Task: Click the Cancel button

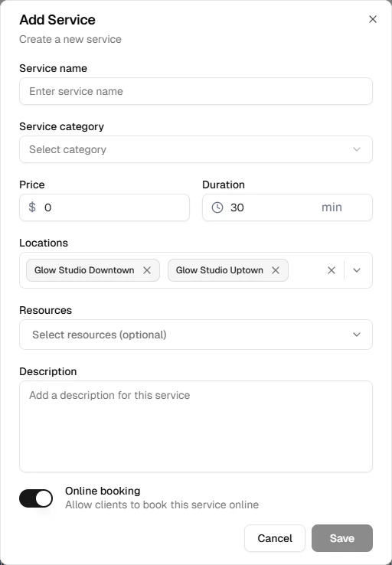Action: pyautogui.click(x=275, y=538)
